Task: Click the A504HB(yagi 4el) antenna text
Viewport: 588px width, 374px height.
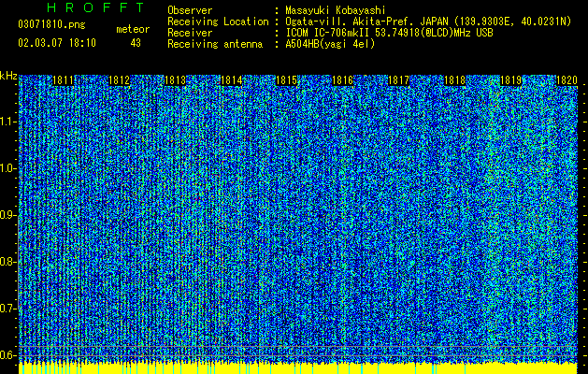Action: [x=330, y=44]
